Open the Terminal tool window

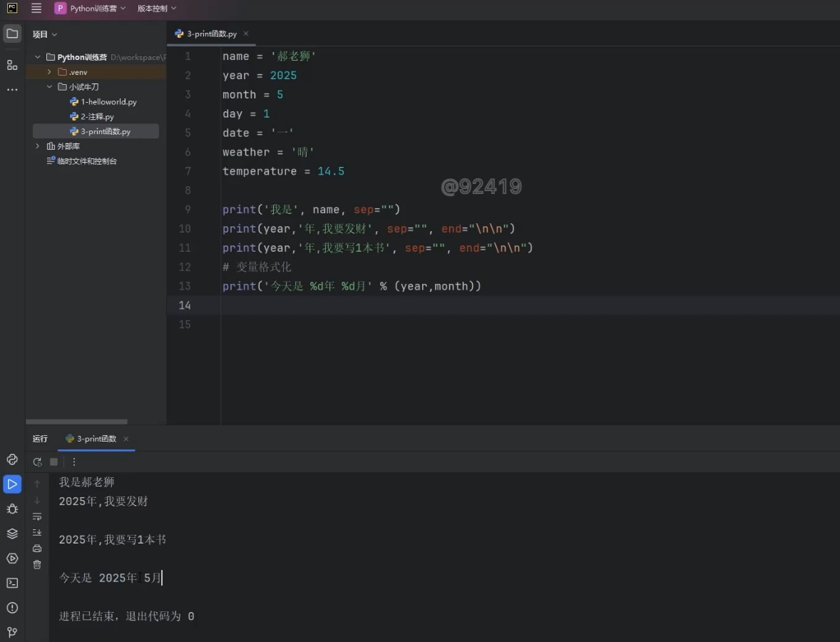(12, 583)
